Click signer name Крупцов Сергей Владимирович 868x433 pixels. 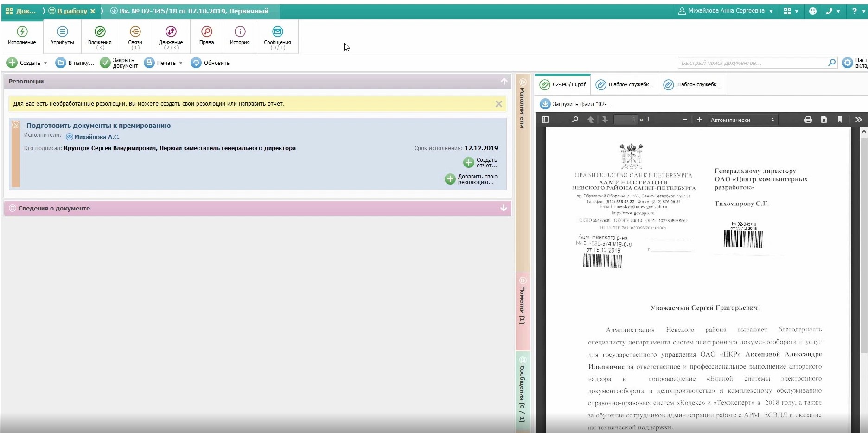[x=110, y=148]
